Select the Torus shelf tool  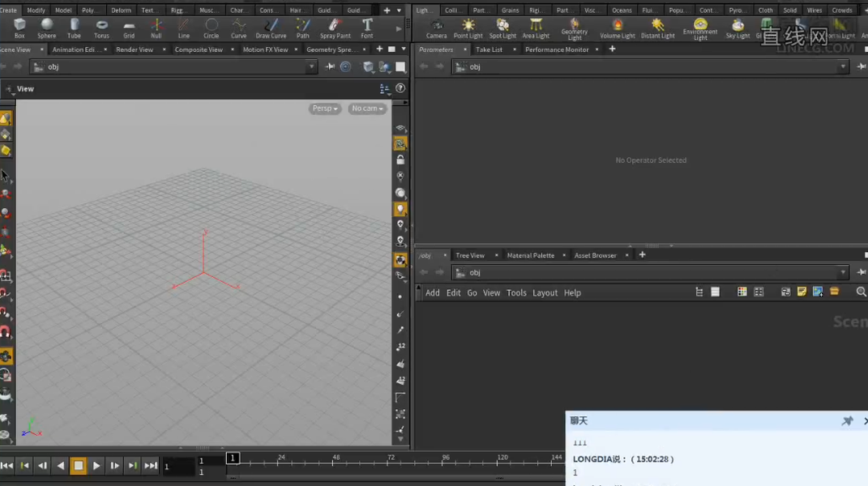(101, 28)
